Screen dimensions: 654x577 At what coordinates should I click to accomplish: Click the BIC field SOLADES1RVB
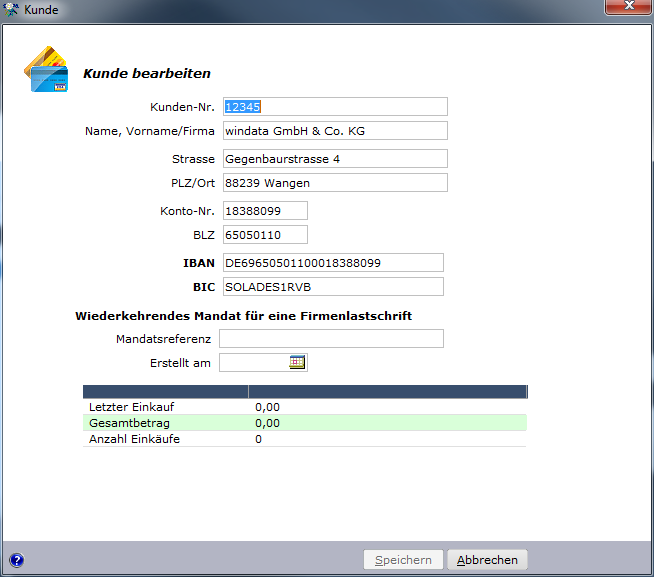click(333, 287)
